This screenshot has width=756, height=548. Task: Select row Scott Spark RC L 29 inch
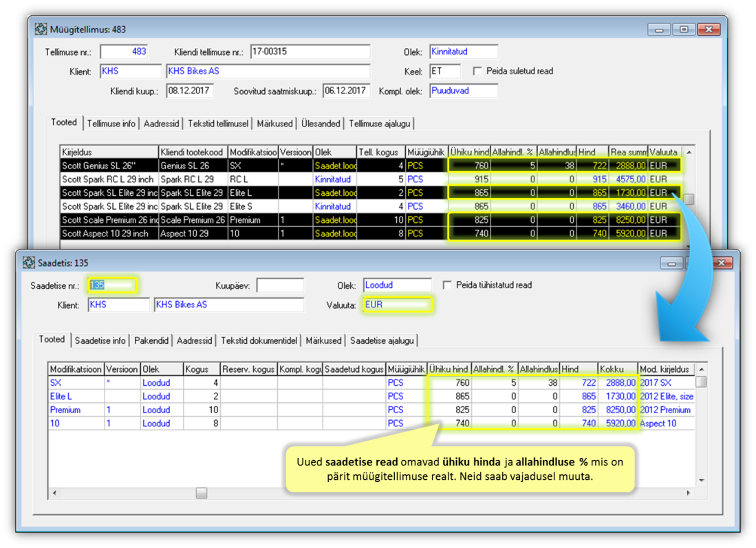click(371, 179)
